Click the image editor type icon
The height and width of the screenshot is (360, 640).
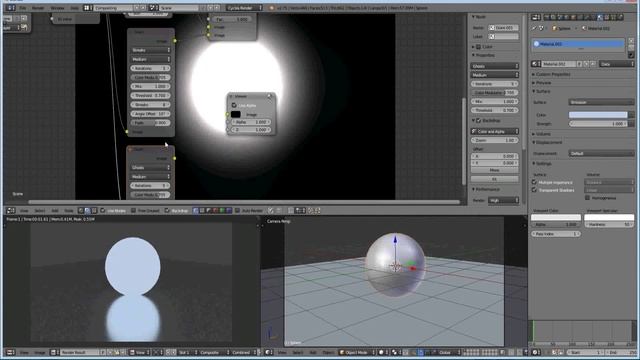pyautogui.click(x=11, y=353)
